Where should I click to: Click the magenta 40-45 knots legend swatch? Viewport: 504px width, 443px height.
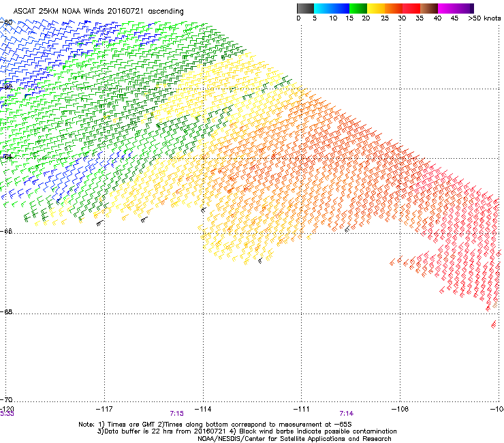coord(447,8)
